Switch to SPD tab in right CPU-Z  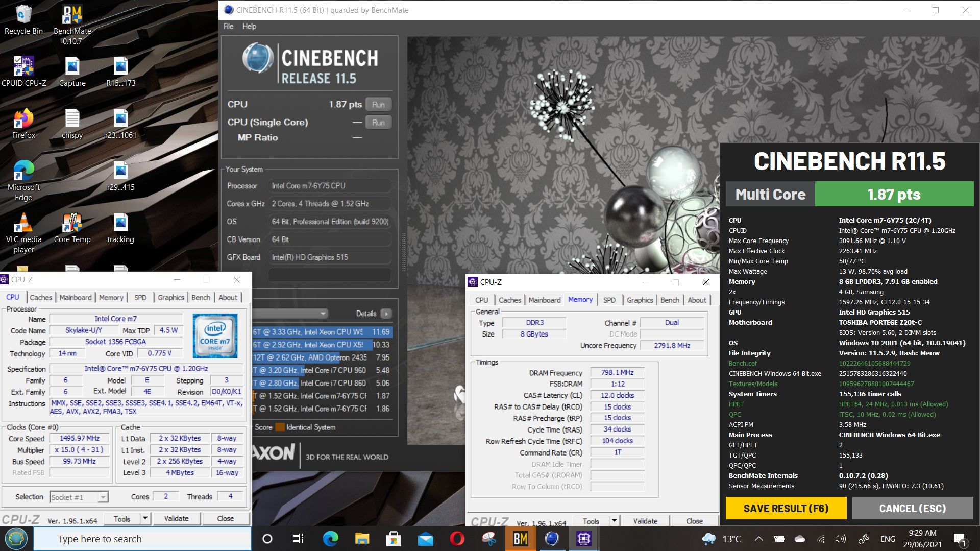coord(609,300)
